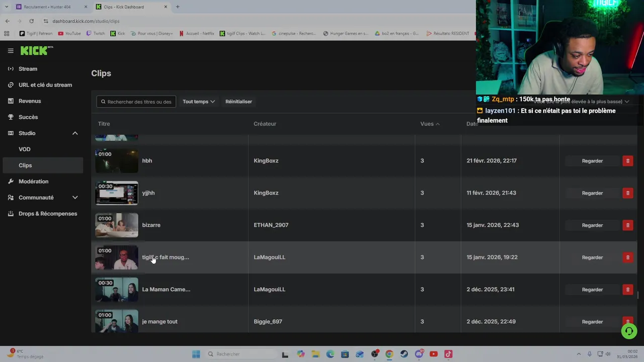The height and width of the screenshot is (362, 644).
Task: Delete the La Maman Came clip
Action: click(x=627, y=290)
